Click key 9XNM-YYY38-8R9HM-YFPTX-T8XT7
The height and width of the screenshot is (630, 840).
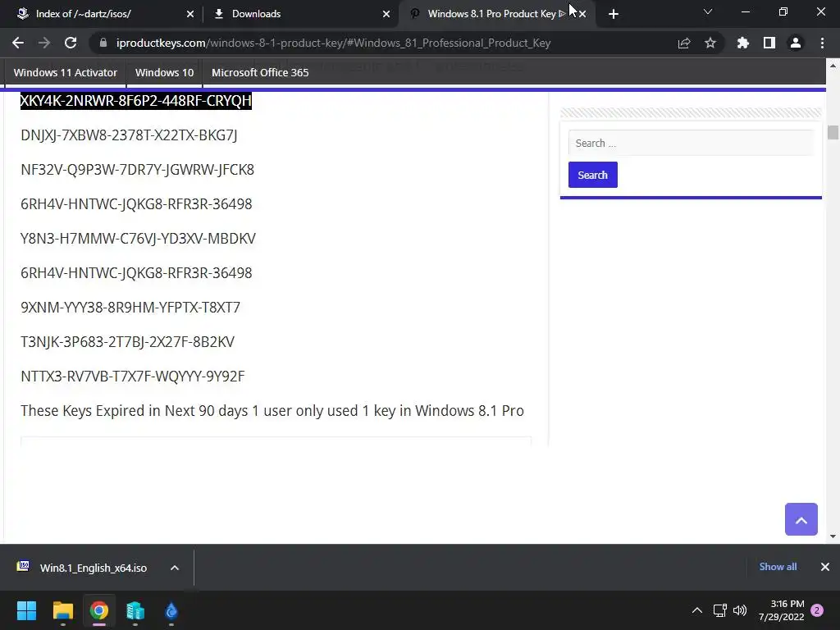tap(130, 307)
